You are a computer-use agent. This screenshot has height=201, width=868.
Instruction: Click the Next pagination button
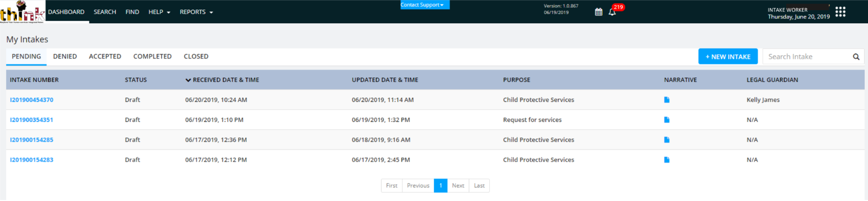tap(458, 186)
